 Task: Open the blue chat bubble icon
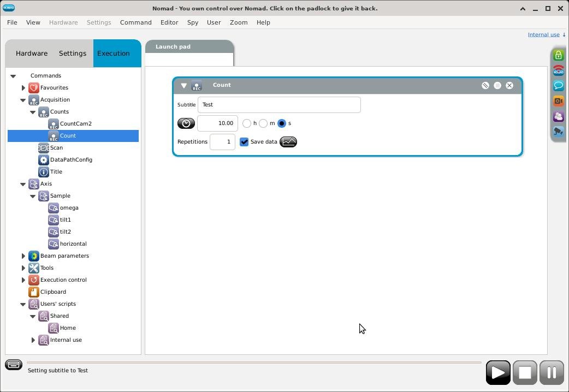coord(558,86)
